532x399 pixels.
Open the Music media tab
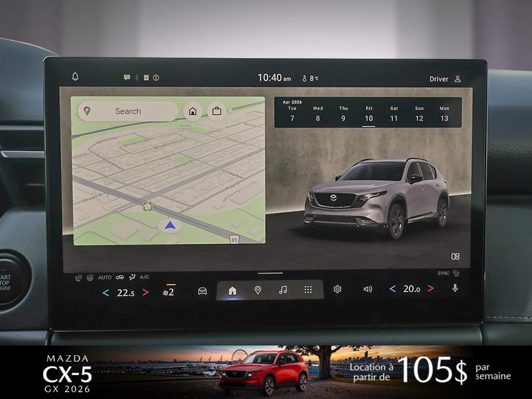pos(283,290)
